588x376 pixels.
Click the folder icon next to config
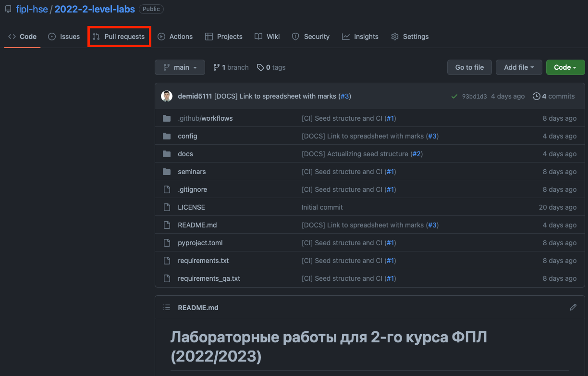tap(167, 136)
